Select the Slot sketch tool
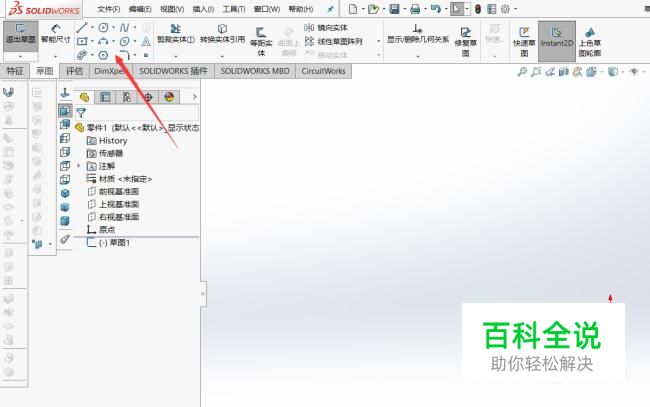The image size is (650, 407). click(x=82, y=55)
